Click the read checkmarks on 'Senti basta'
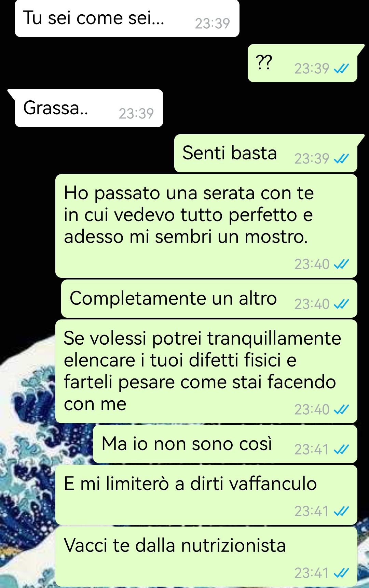Viewport: 369px width, 588px height. pyautogui.click(x=341, y=159)
